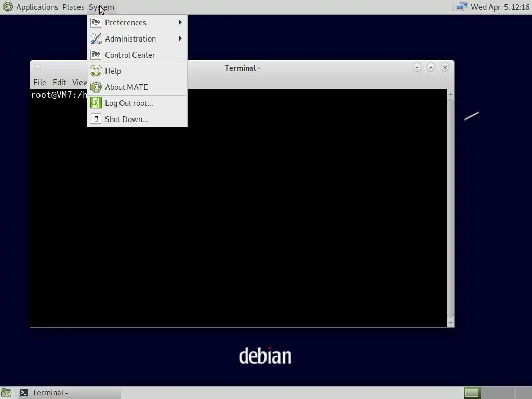Minimize the Terminal window
Screen dimensions: 532x399
[417, 67]
